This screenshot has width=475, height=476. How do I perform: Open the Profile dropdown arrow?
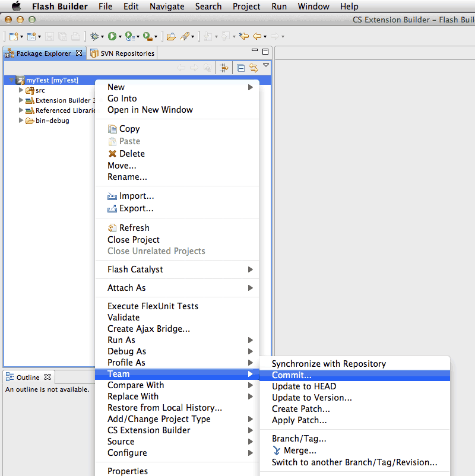(138, 37)
